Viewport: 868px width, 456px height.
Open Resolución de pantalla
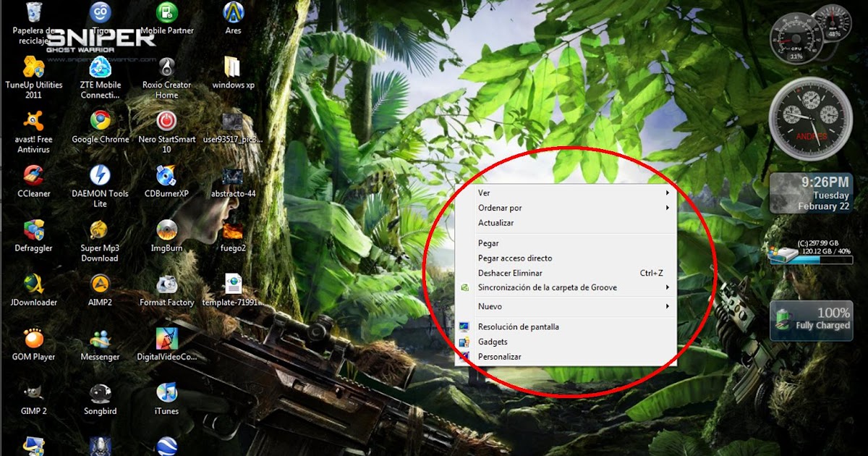pyautogui.click(x=566, y=326)
